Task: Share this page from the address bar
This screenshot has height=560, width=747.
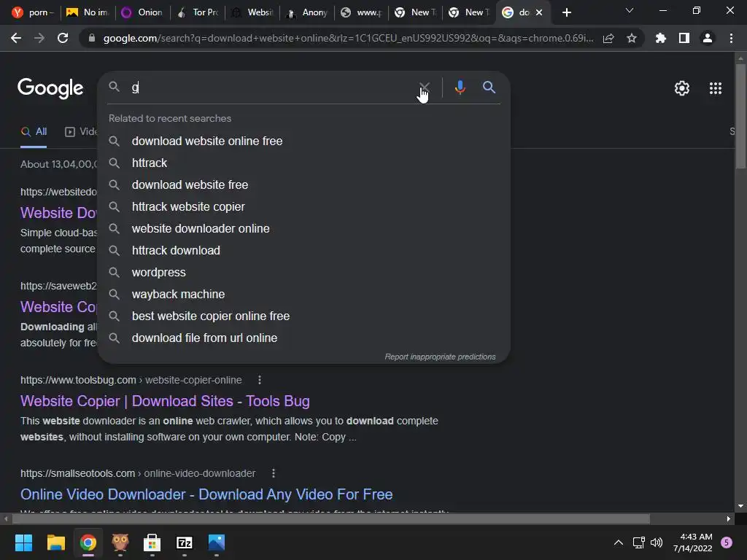Action: (x=608, y=38)
